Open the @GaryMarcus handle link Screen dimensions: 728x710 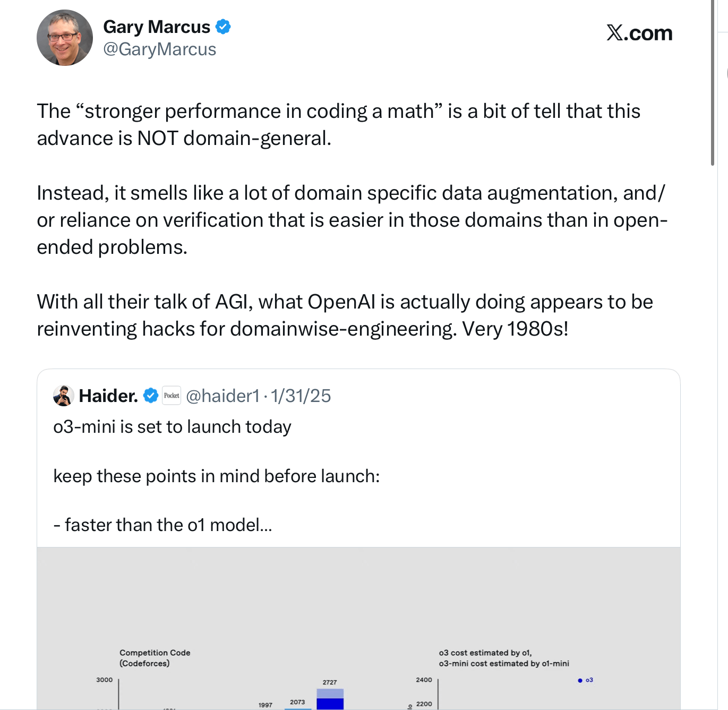[159, 49]
